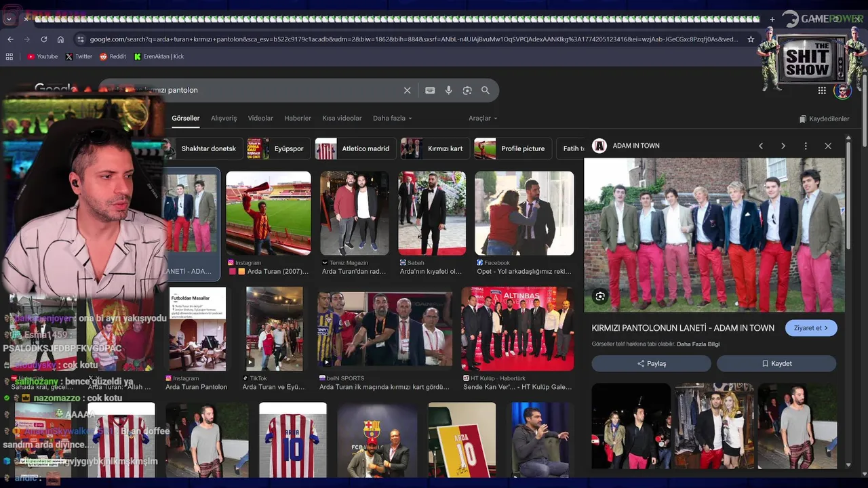The height and width of the screenshot is (488, 868).
Task: Open the tab search dropdown arrow
Action: point(9,19)
